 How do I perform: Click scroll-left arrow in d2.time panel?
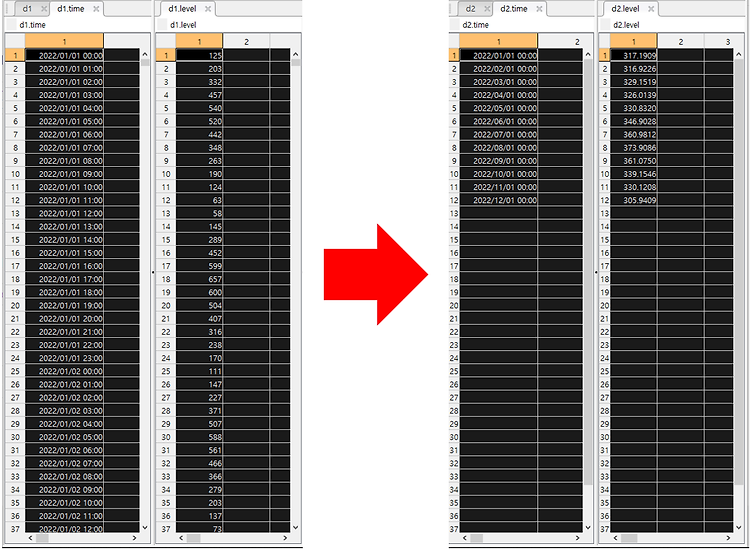coord(465,538)
